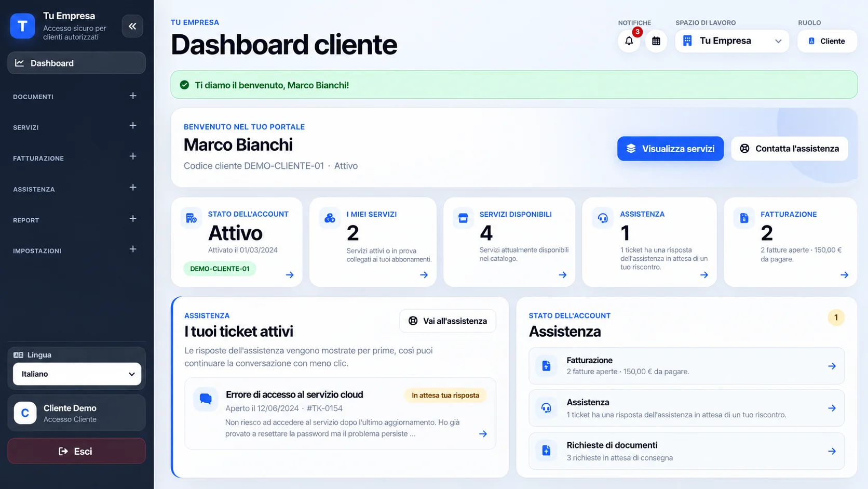
Task: Click arrow on I miei servizi card
Action: (x=424, y=275)
